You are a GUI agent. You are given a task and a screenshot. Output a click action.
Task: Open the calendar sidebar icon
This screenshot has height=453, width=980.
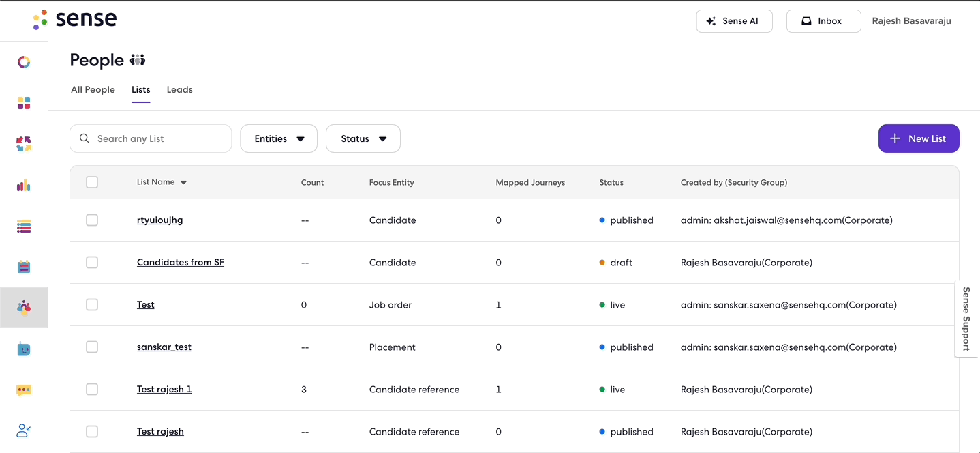pyautogui.click(x=24, y=267)
